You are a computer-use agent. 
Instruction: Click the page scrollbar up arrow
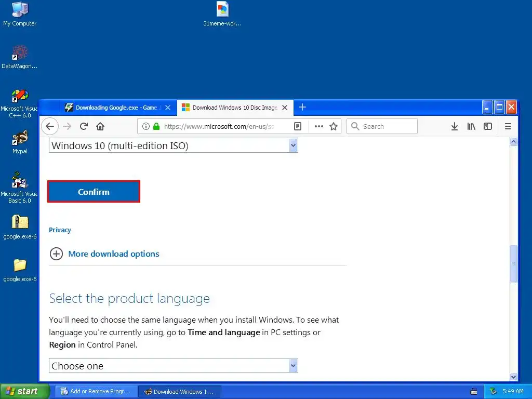(x=513, y=141)
